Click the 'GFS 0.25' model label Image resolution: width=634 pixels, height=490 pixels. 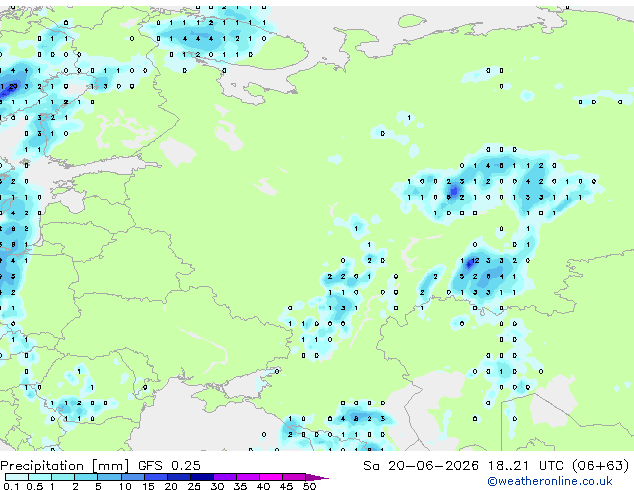(169, 466)
